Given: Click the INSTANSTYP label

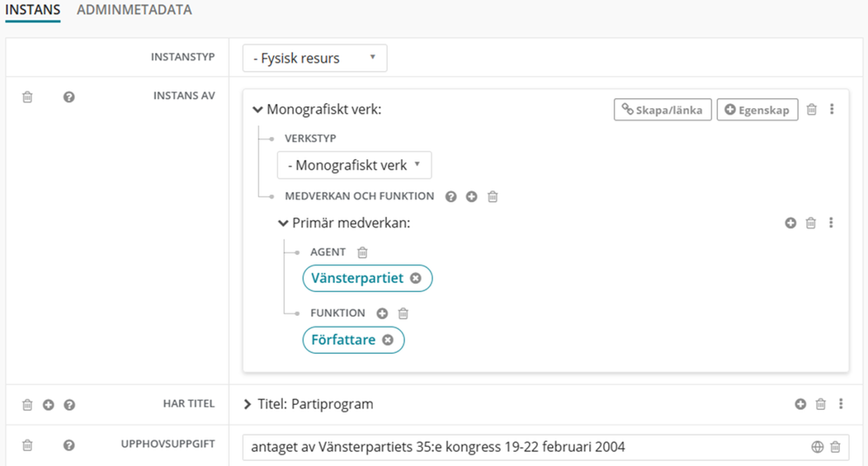Looking at the screenshot, I should click(182, 57).
